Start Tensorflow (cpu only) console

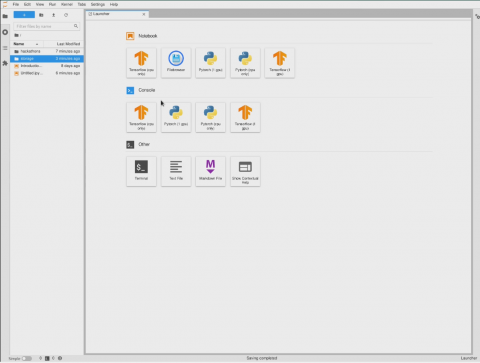pyautogui.click(x=141, y=117)
